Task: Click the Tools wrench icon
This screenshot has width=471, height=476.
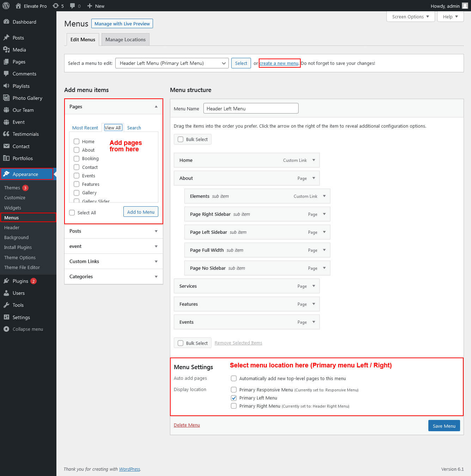Action: click(6, 305)
